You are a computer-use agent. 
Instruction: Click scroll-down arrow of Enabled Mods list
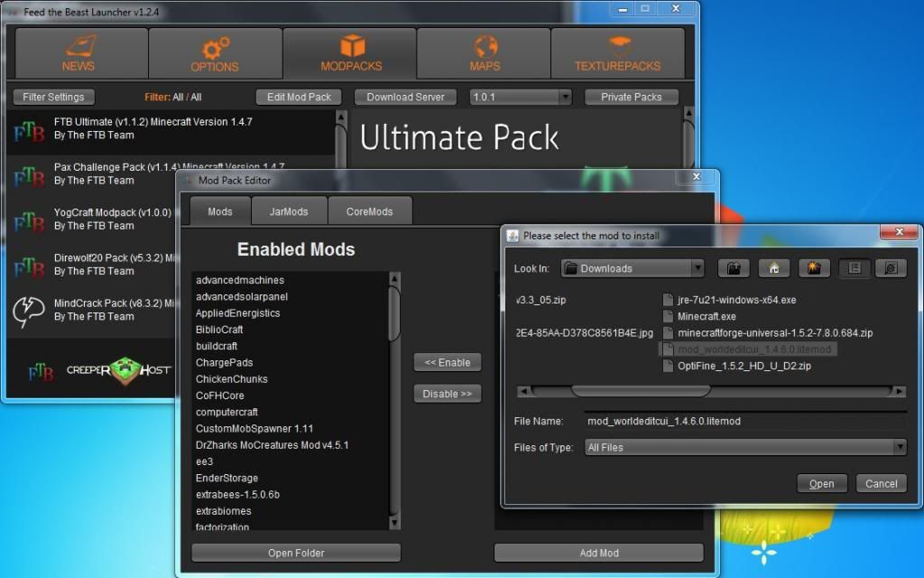[x=395, y=523]
